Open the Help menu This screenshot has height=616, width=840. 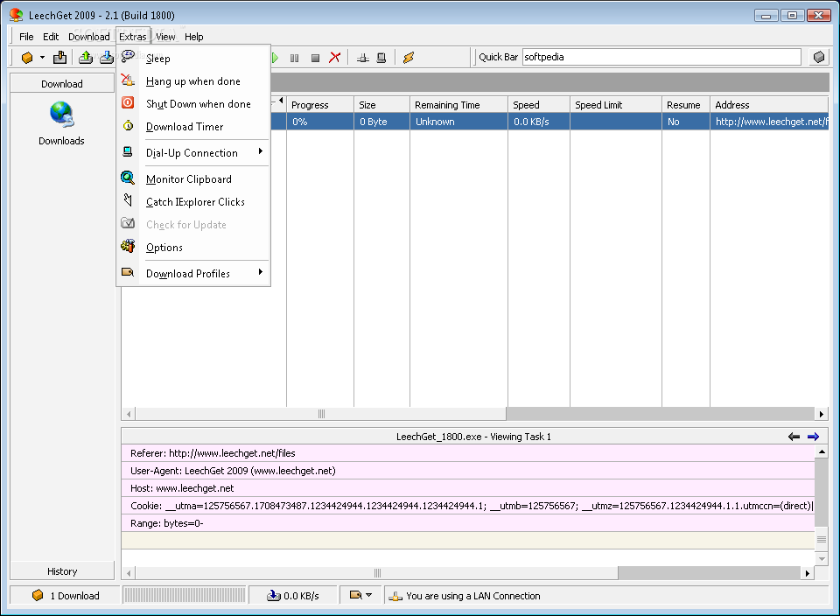[194, 37]
